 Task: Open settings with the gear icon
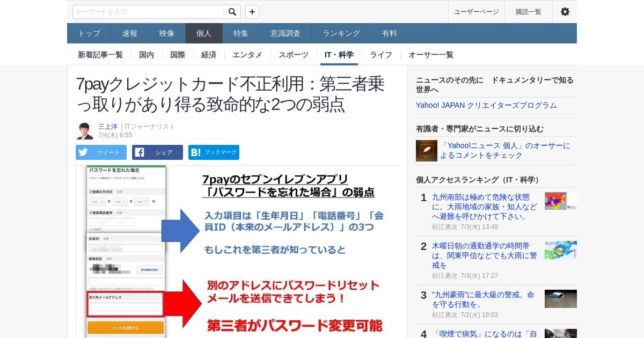[565, 12]
